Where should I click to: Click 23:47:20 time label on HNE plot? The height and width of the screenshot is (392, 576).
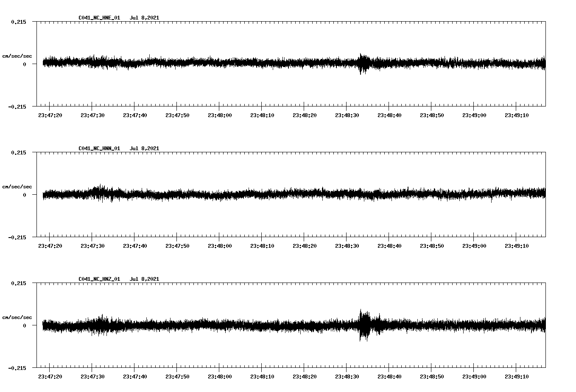tap(50, 115)
